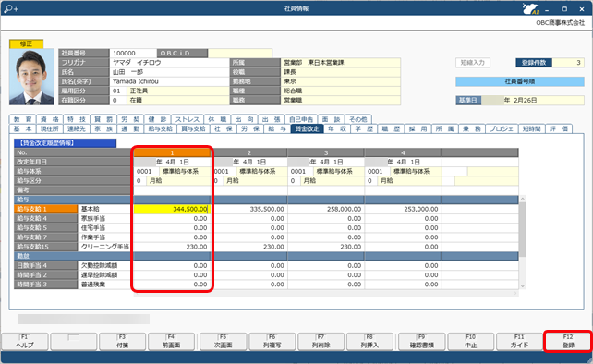Click the empty OBCiD input field

(240, 54)
